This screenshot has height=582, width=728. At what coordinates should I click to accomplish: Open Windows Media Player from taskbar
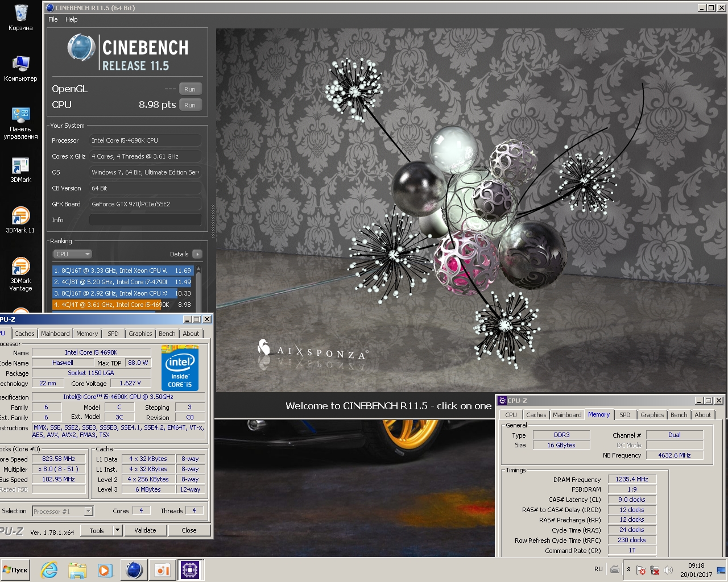105,570
